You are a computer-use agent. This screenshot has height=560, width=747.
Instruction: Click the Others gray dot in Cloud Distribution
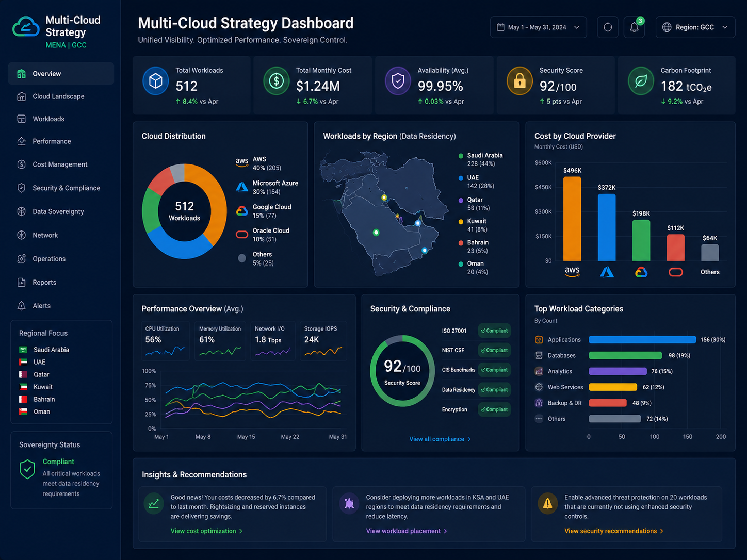[242, 258]
